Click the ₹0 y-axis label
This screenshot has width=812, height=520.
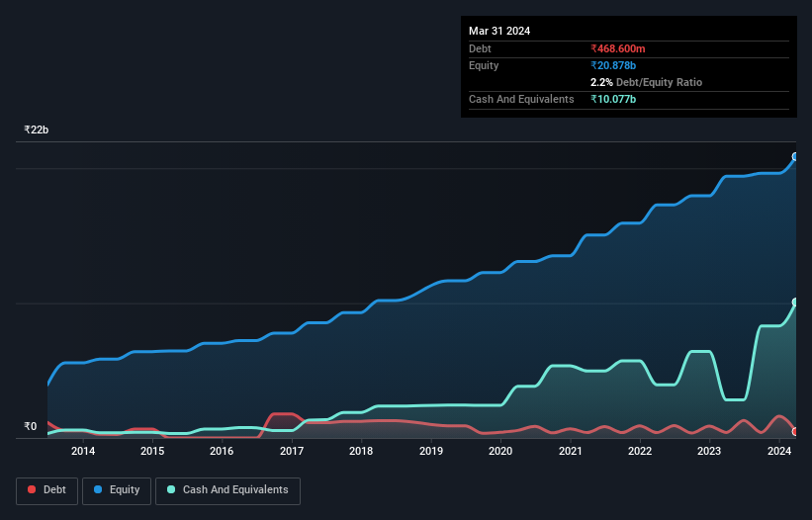point(31,426)
